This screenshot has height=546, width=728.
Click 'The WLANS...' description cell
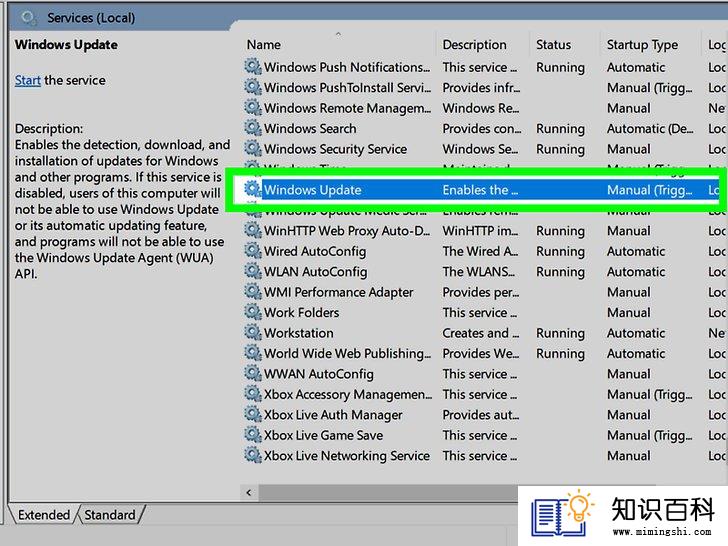pyautogui.click(x=478, y=272)
